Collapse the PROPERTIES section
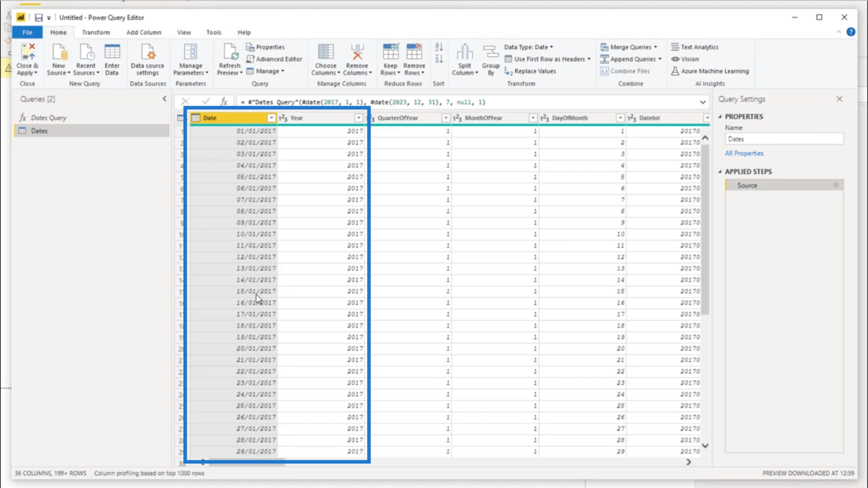The image size is (868, 488). click(720, 117)
